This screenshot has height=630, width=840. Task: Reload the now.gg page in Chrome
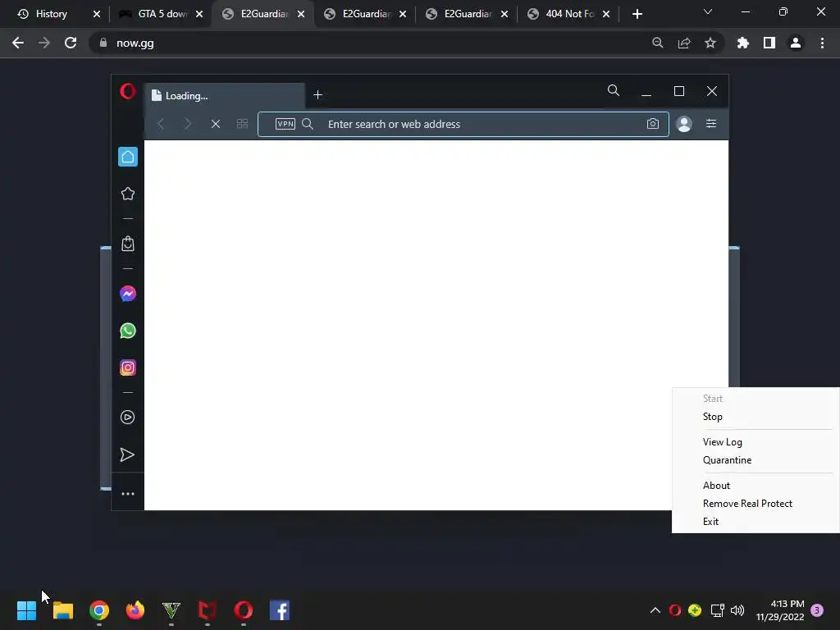[x=71, y=43]
